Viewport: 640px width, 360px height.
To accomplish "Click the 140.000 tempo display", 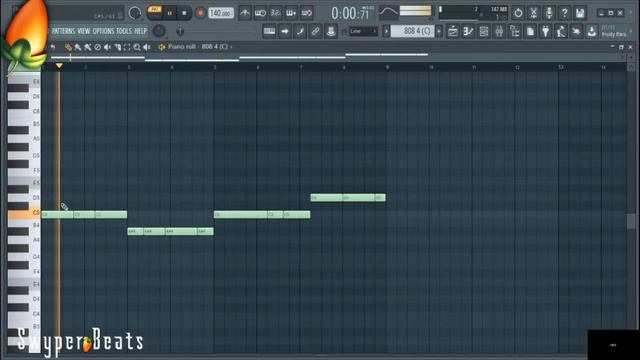I will [x=221, y=13].
